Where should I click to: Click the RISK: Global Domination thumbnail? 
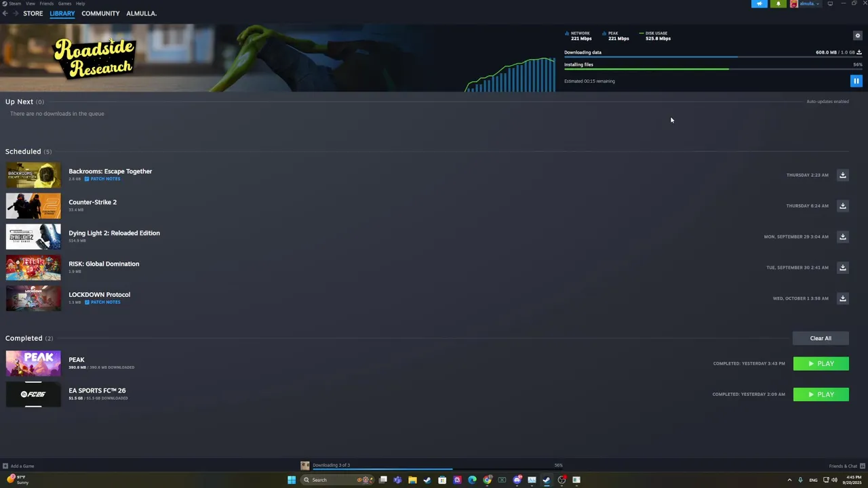[x=33, y=268]
